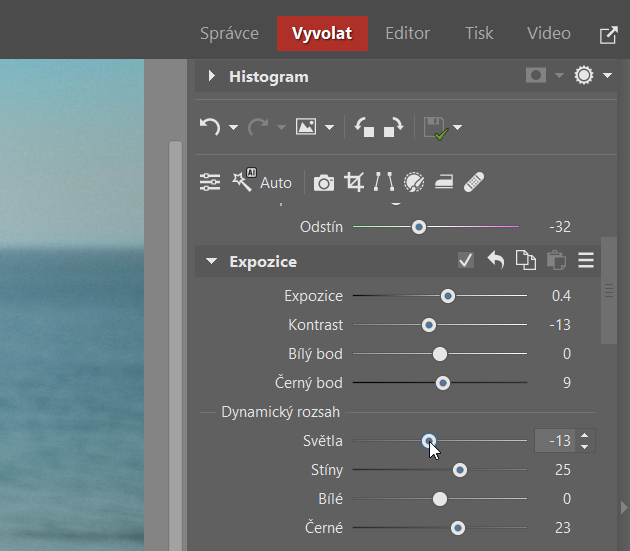
Task: Collapse the Expozice section
Action: pos(211,262)
